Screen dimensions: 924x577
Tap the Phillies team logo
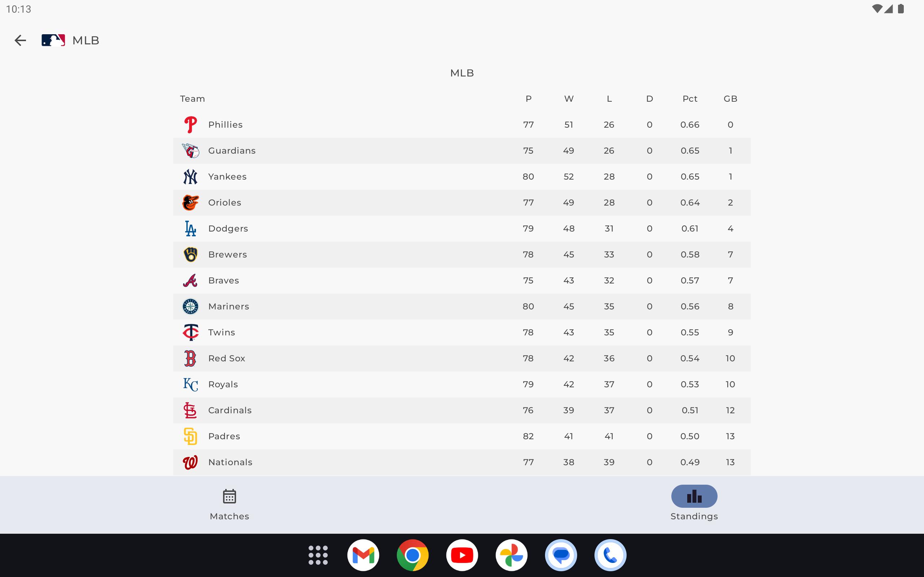[x=191, y=124]
